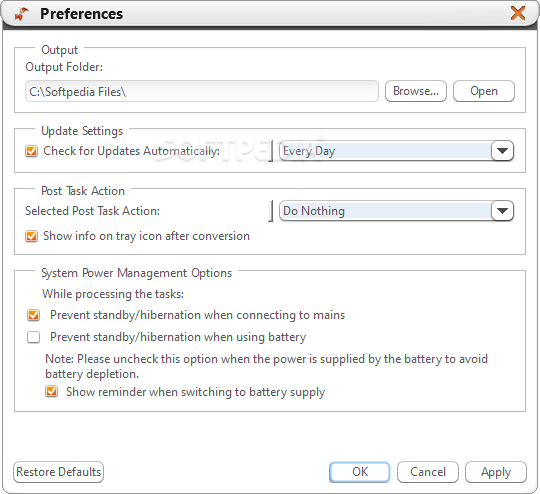Confirm settings with OK button

pos(360,472)
